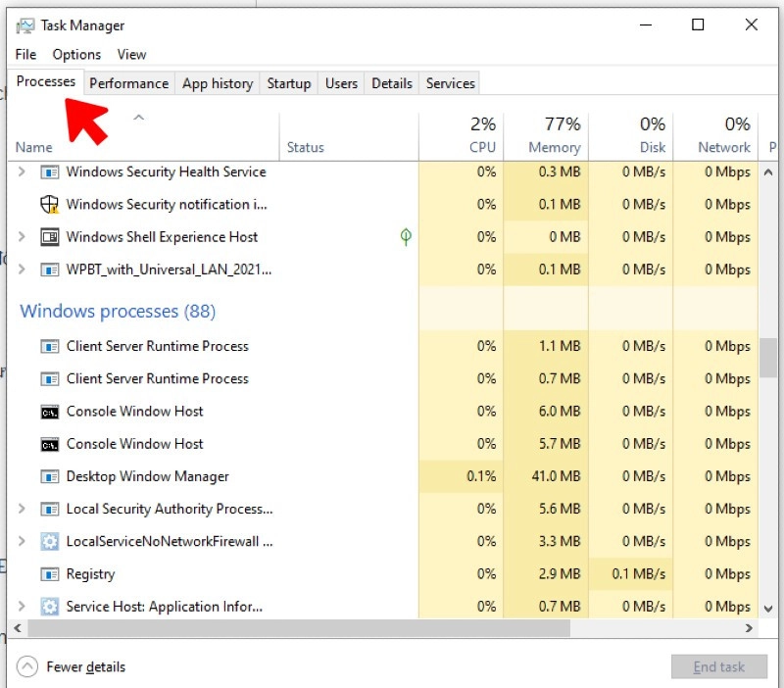Click the "5.6 MB" memory value
784x688 pixels.
tap(560, 509)
